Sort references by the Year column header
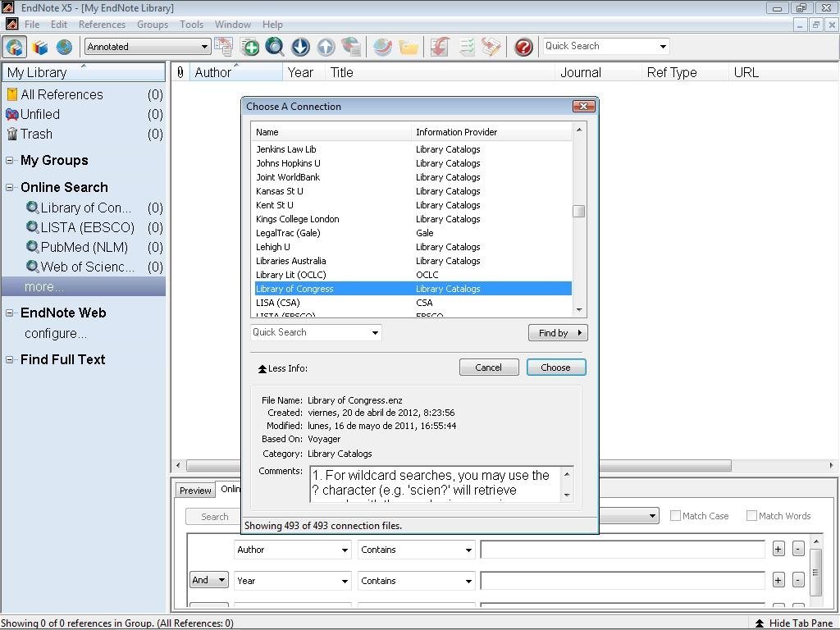The image size is (840, 630). click(304, 72)
